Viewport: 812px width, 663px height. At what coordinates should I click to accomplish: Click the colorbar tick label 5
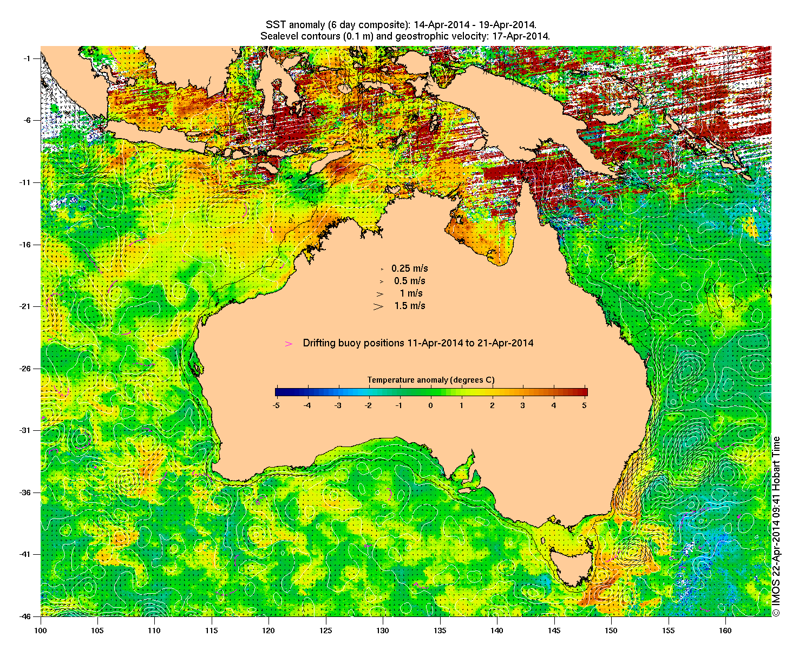[x=585, y=405]
